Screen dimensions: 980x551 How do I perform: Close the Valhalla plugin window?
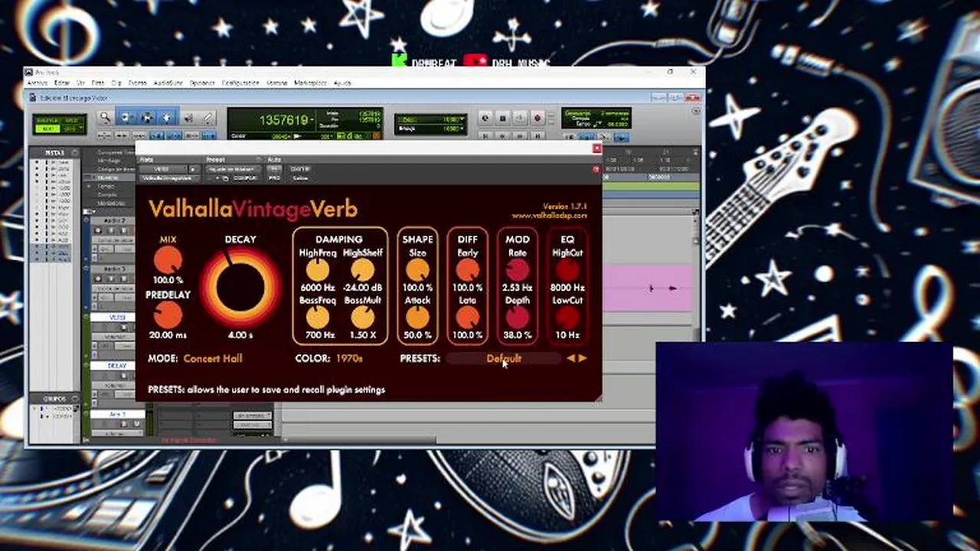597,148
